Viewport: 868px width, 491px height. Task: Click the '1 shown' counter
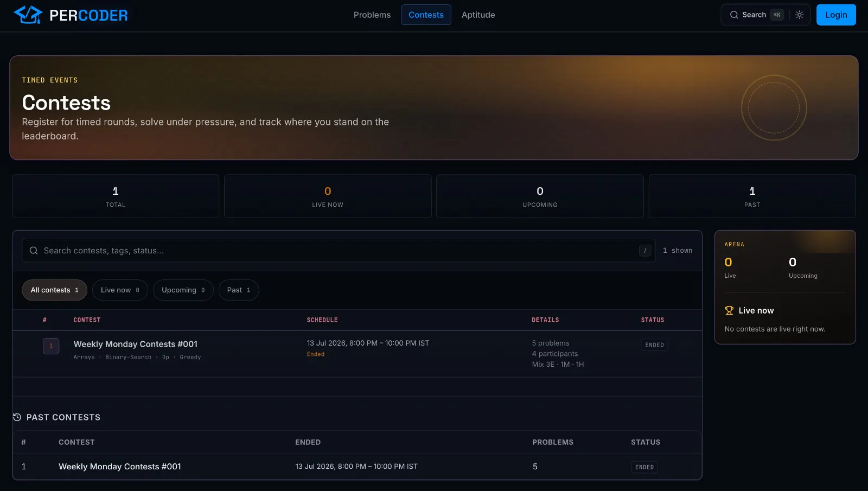click(678, 251)
